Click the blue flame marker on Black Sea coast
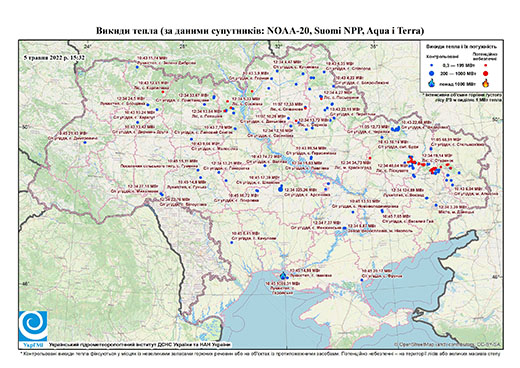Image resolution: width=520 pixels, height=368 pixels. point(283,275)
